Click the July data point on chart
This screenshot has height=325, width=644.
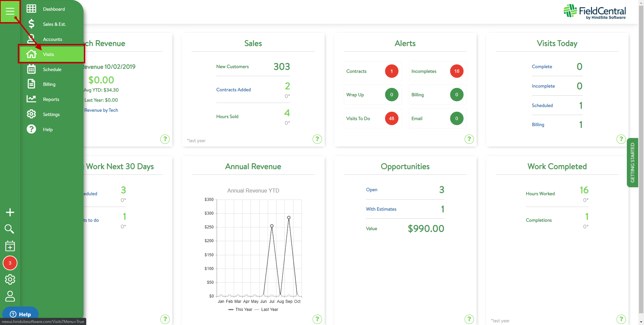(x=272, y=226)
